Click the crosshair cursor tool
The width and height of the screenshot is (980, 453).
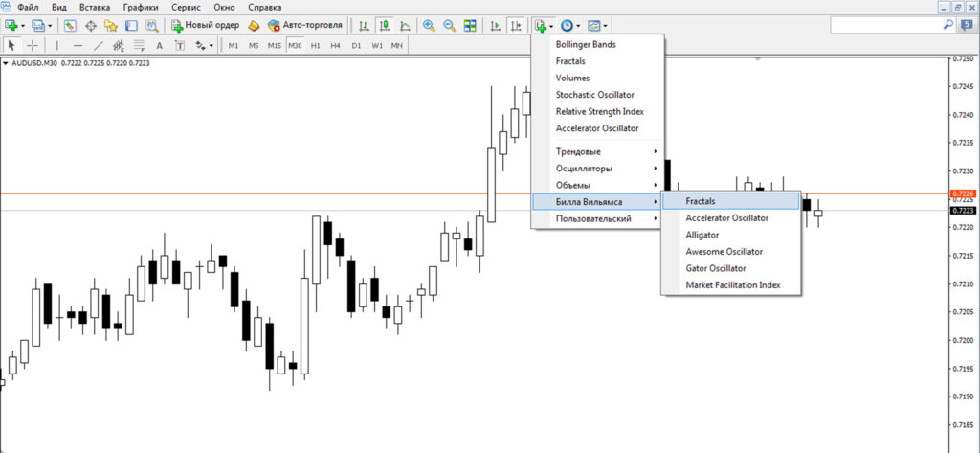point(33,45)
